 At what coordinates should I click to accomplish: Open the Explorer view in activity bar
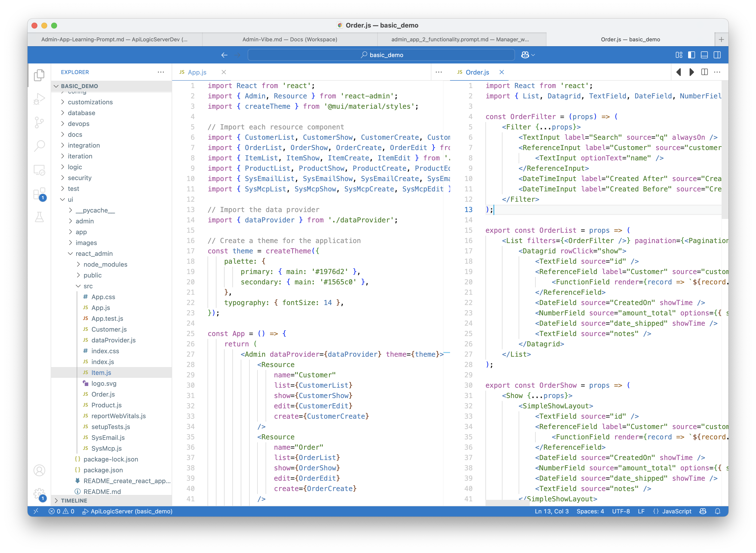click(39, 75)
